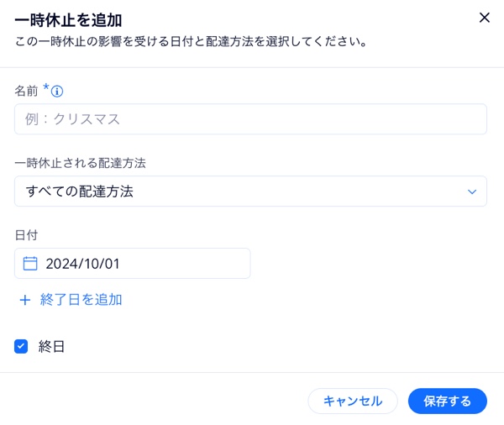This screenshot has width=504, height=425.
Task: Click the calendar icon in date field
Action: 30,264
